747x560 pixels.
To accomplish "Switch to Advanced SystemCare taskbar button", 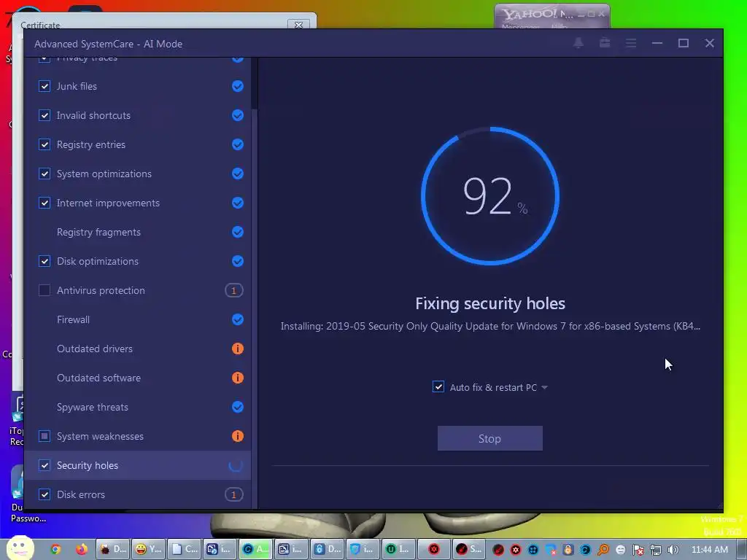I will (255, 549).
